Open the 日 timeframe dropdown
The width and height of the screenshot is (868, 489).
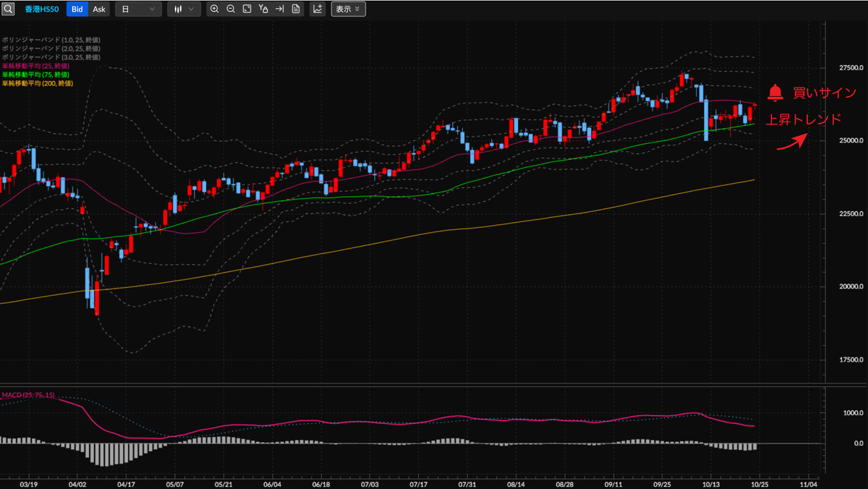138,9
